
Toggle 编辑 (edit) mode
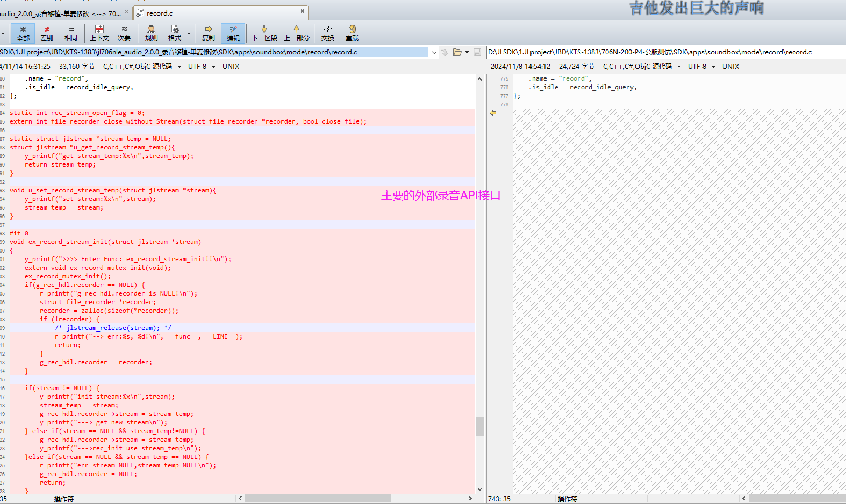pos(233,33)
